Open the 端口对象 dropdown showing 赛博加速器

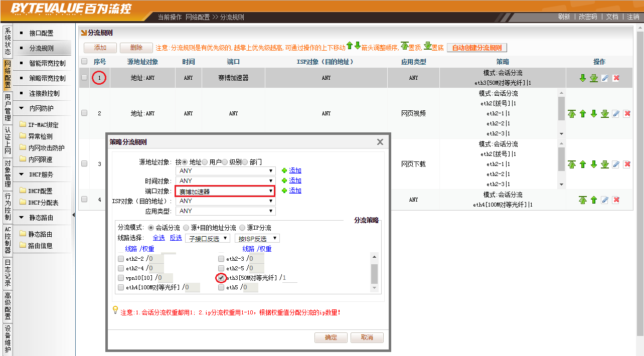coord(225,191)
